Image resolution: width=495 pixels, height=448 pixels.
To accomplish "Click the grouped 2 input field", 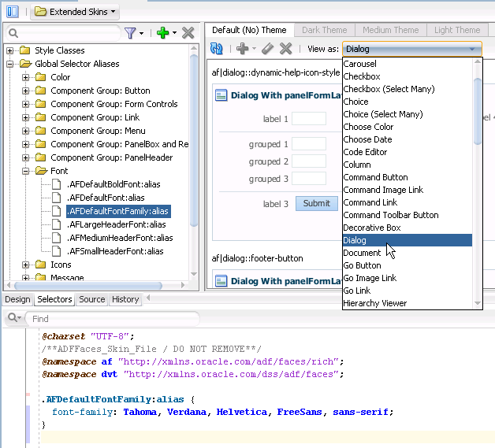I will pyautogui.click(x=309, y=161).
